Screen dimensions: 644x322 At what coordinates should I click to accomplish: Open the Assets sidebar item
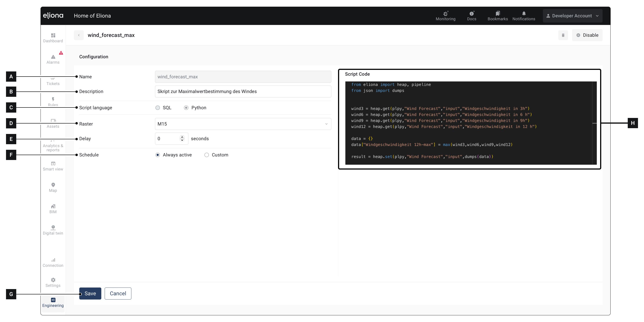click(x=53, y=124)
